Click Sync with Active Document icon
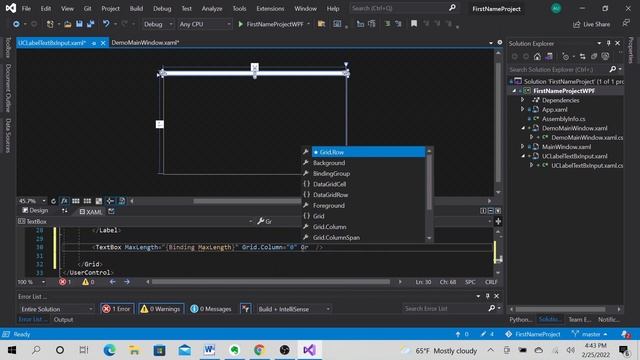This screenshot has width=640, height=360. pyautogui.click(x=582, y=56)
